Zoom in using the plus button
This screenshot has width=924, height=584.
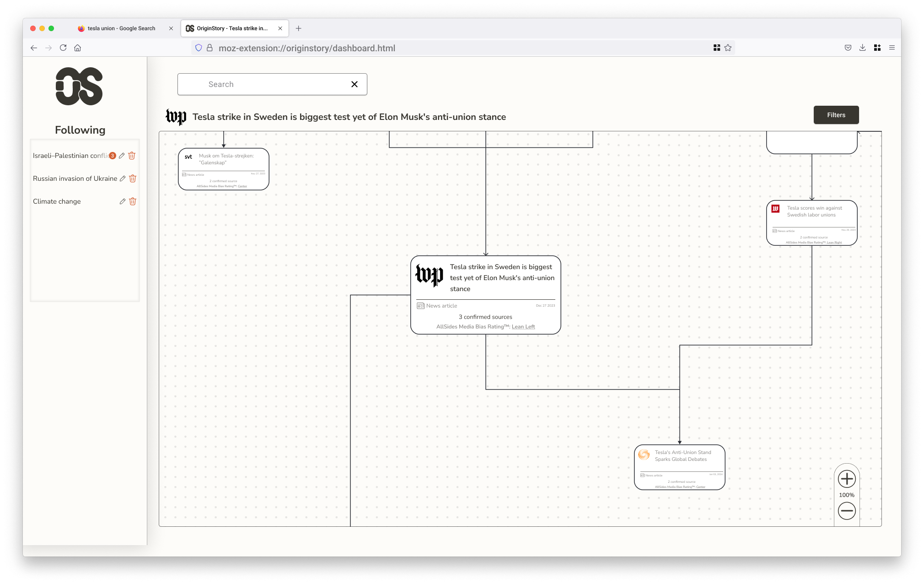click(847, 479)
